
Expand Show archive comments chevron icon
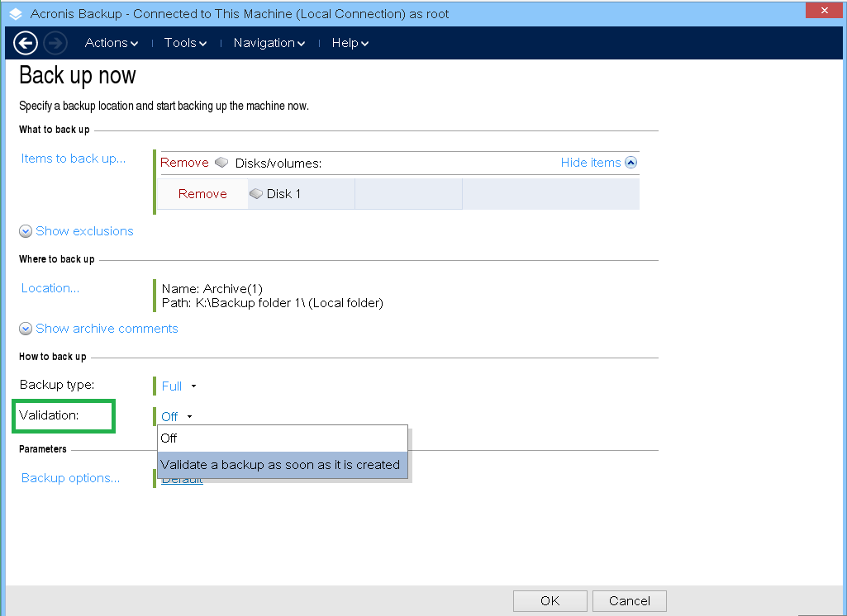pyautogui.click(x=26, y=329)
